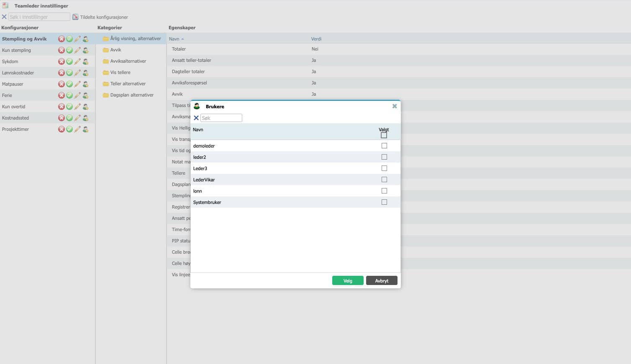Check the Systembruker checkbox

click(x=384, y=202)
